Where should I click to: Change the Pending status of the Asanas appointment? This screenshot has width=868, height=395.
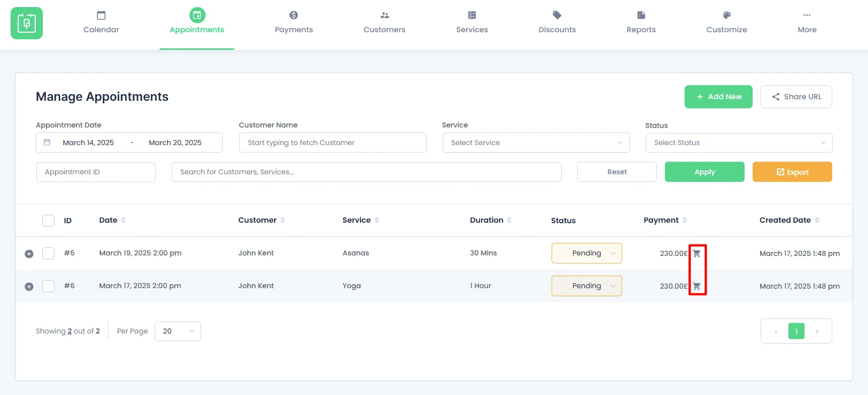[587, 253]
